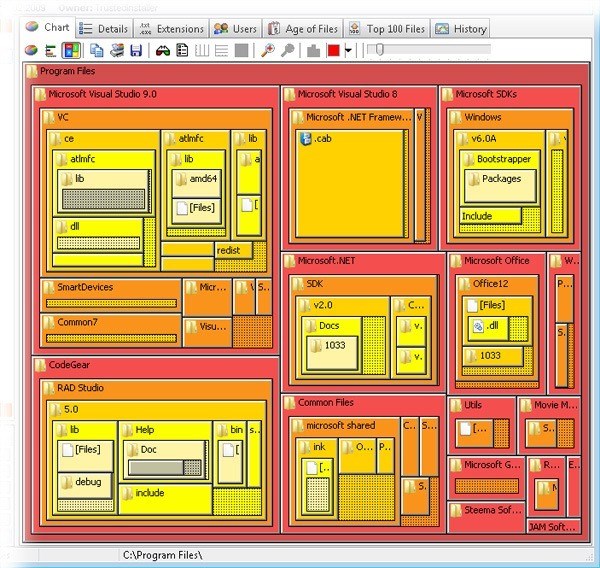Open the History tab

461,29
